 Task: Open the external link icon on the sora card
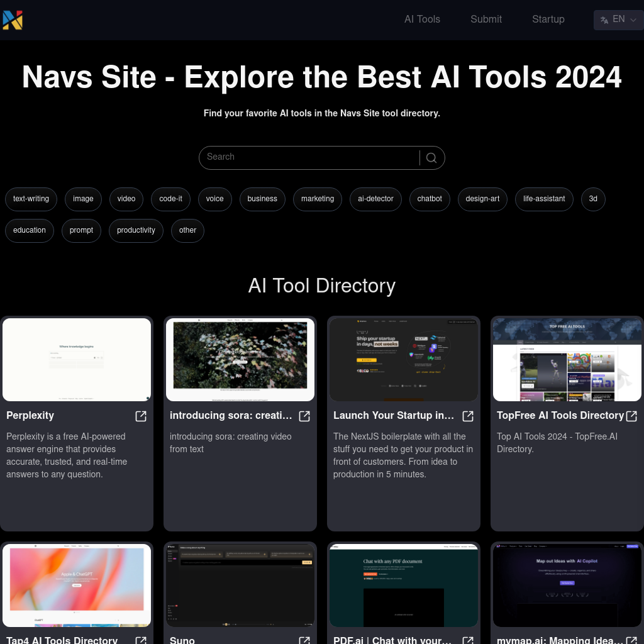(304, 416)
